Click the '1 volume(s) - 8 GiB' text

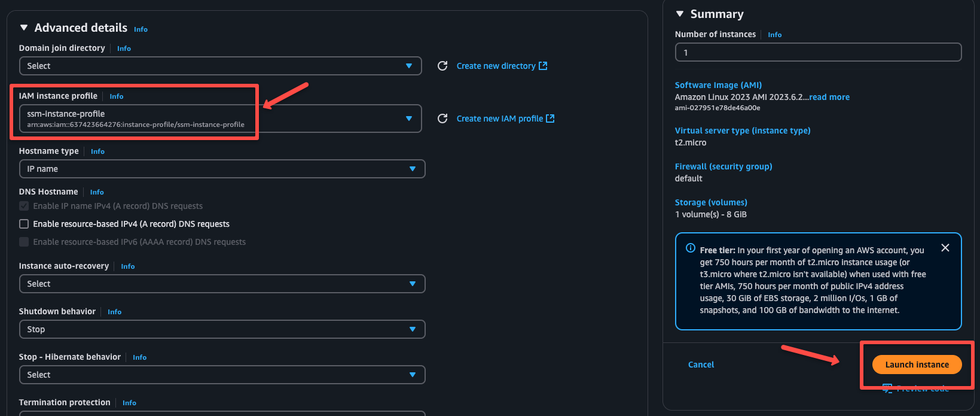711,214
